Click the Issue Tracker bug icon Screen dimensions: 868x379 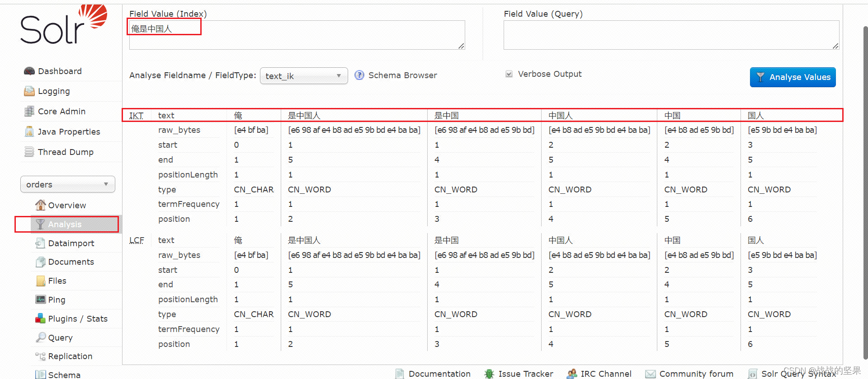[489, 374]
